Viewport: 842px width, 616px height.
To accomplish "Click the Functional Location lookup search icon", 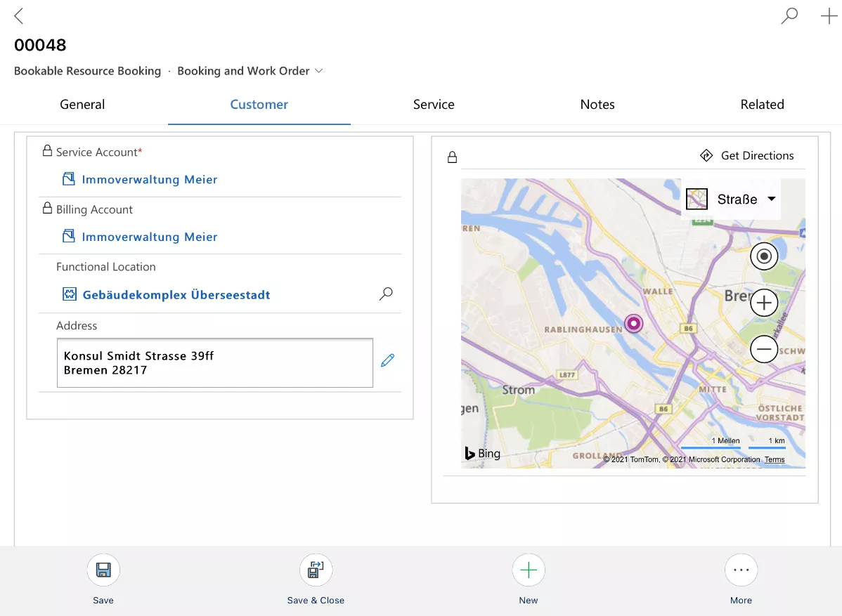I will click(x=386, y=294).
